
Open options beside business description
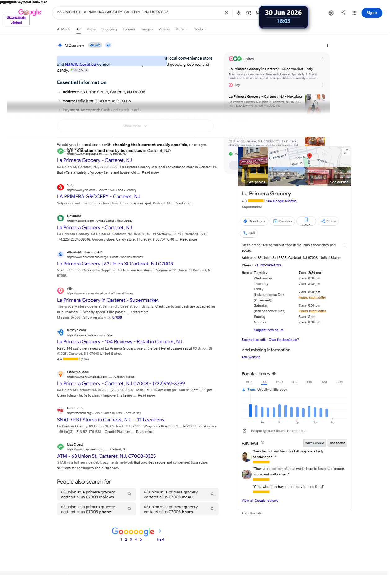click(345, 245)
